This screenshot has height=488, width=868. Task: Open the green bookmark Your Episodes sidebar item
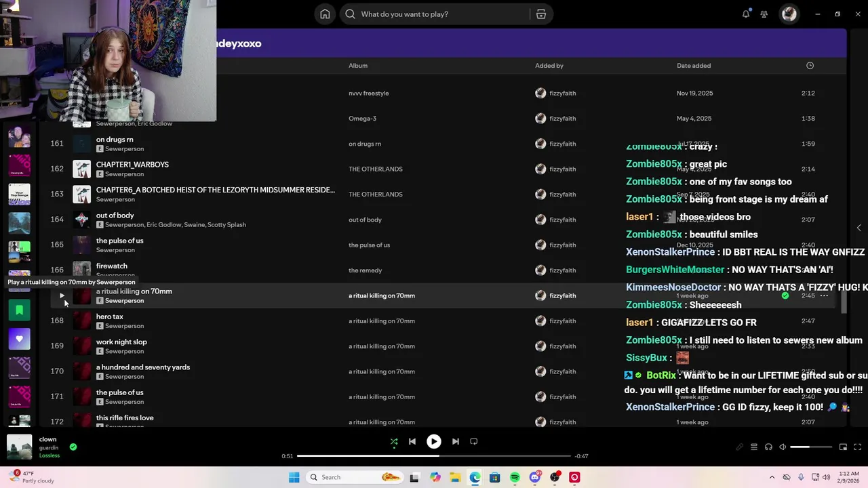19,310
